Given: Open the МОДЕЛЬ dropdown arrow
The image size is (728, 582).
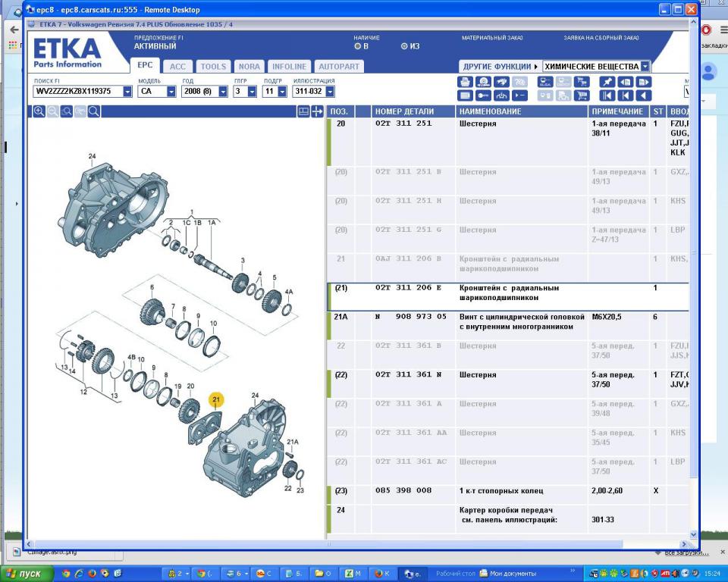Looking at the screenshot, I should [x=171, y=92].
